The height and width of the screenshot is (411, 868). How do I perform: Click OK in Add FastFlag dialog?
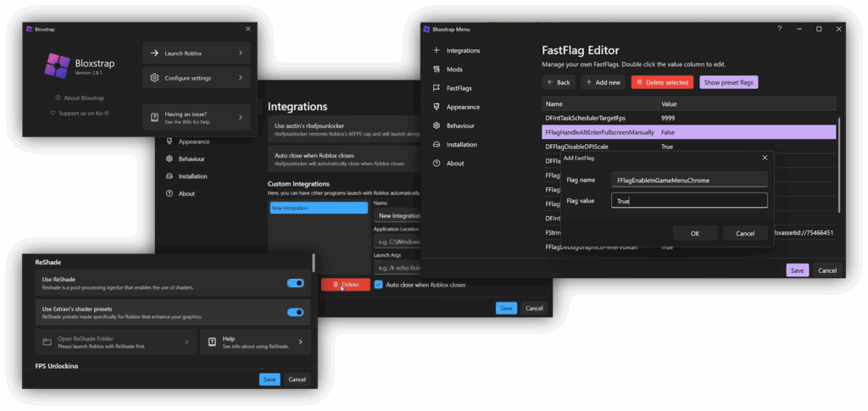(695, 233)
